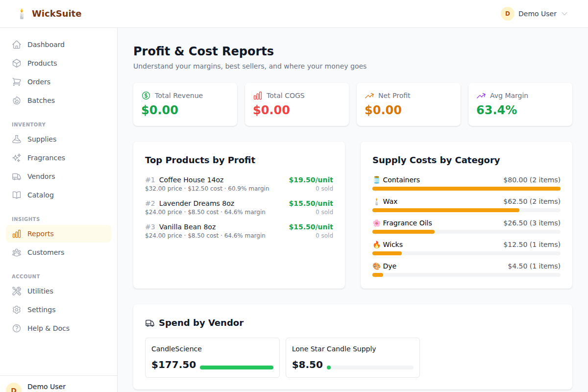Click the Dashboard house icon

point(17,45)
